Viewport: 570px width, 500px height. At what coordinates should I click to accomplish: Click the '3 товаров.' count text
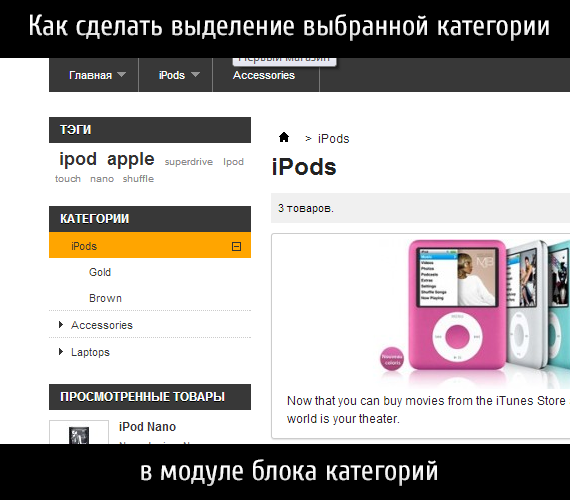306,208
